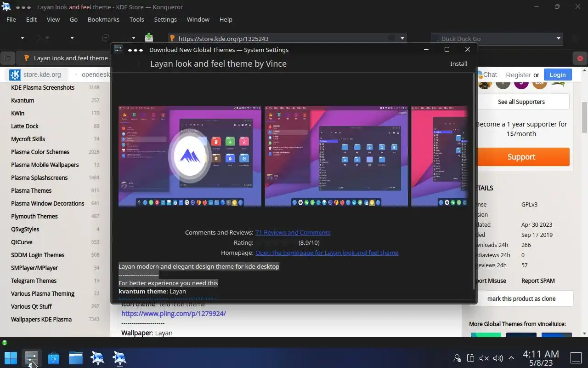
Task: Open the first Layan preview screenshot
Action: click(x=190, y=156)
